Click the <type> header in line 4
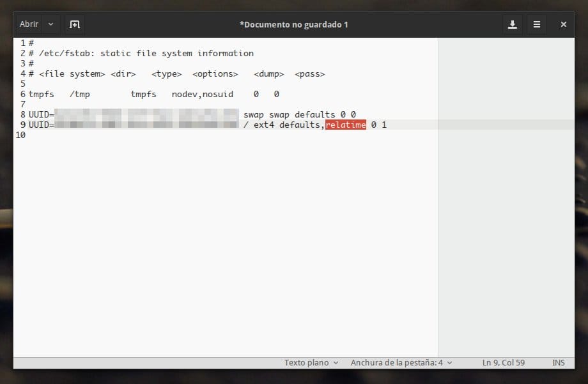588x384 pixels. tap(167, 74)
